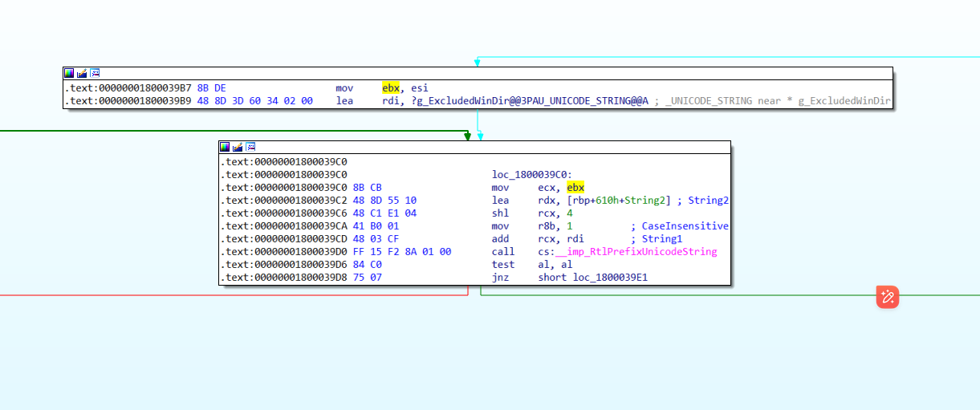The image size is (980, 410).
Task: Click opcode bytes 'FF 15 F2 8A 01 00'
Action: [x=403, y=252]
